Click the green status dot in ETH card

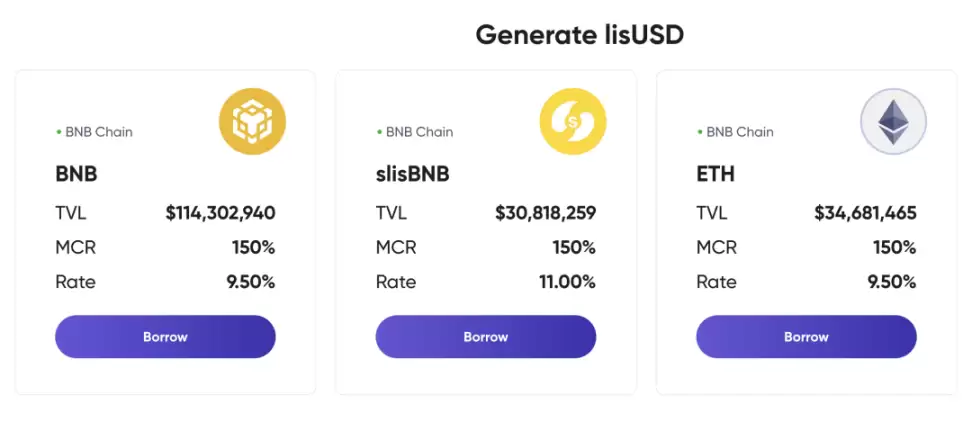click(x=700, y=132)
